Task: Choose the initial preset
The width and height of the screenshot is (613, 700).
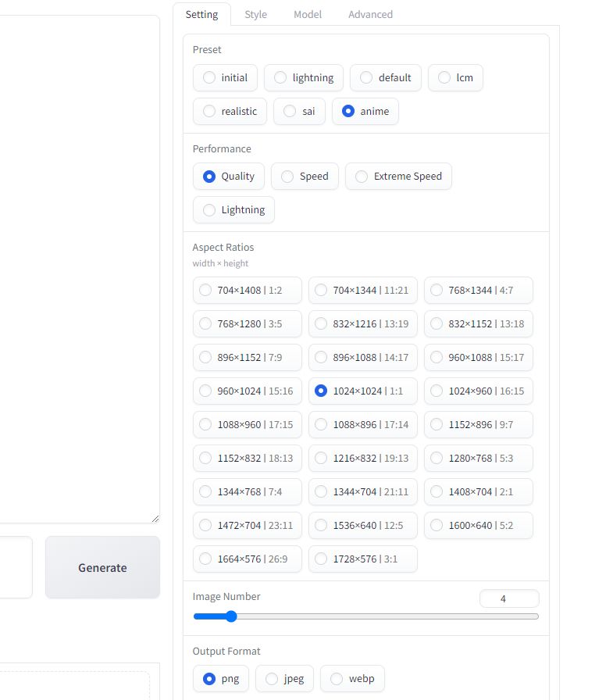Action: click(x=225, y=77)
